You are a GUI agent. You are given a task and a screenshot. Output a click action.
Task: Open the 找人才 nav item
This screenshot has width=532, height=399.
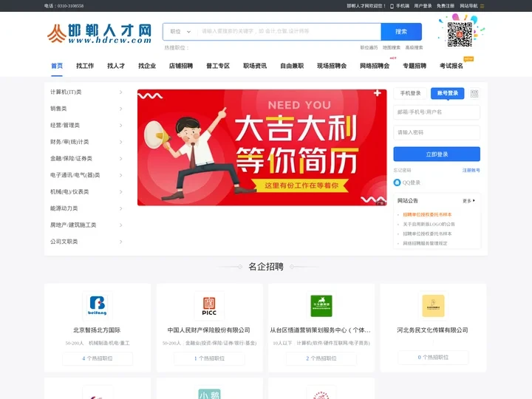click(x=116, y=66)
